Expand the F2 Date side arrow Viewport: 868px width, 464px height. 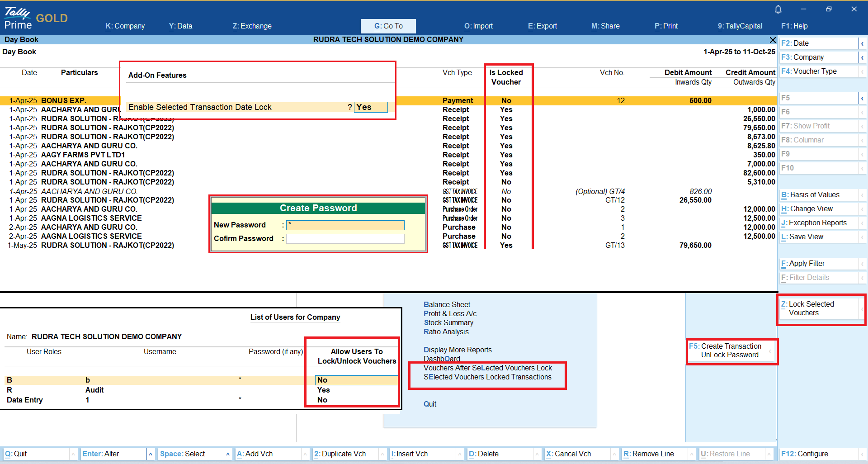pos(862,43)
